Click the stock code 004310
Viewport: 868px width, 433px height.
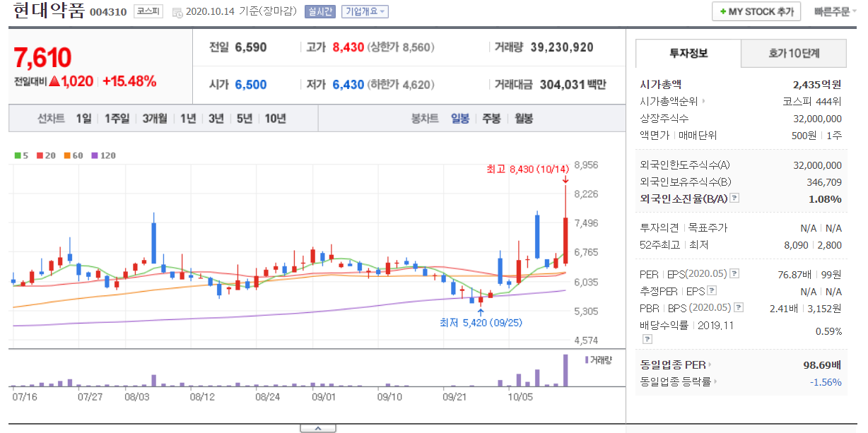click(x=108, y=13)
